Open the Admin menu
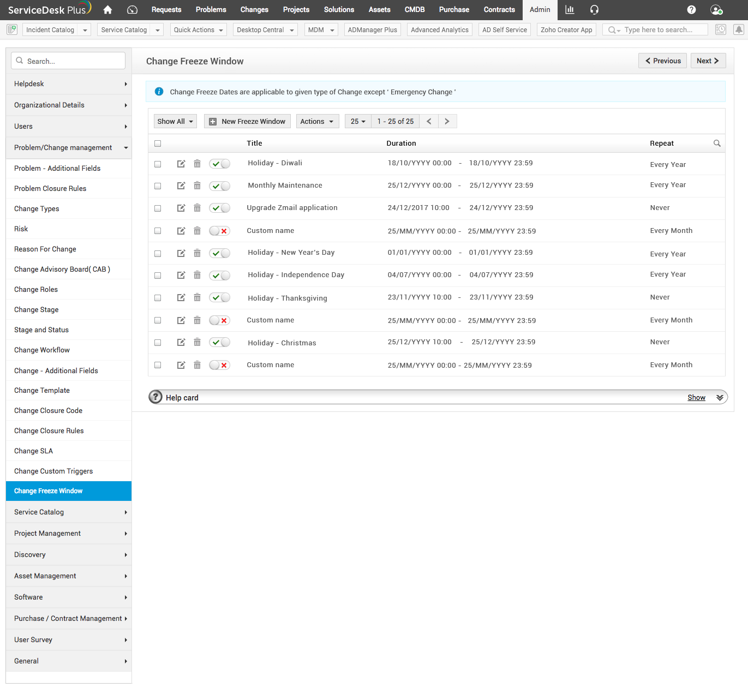The width and height of the screenshot is (748, 700). (x=540, y=9)
